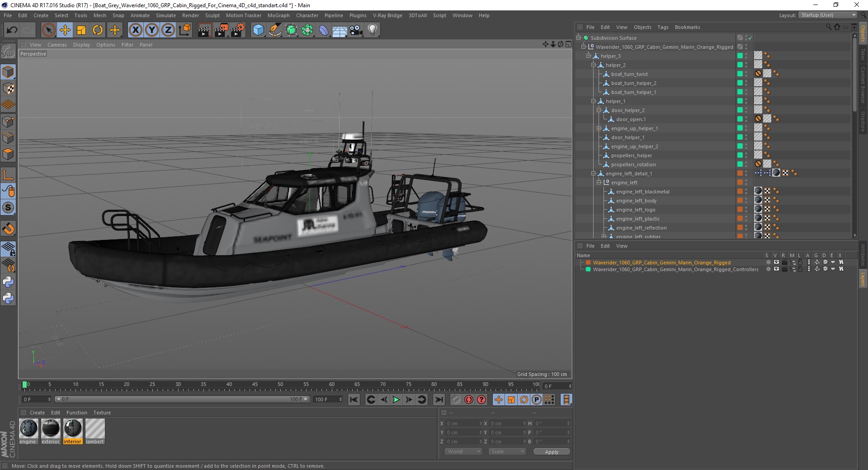Click the first Python script icon

[8, 282]
